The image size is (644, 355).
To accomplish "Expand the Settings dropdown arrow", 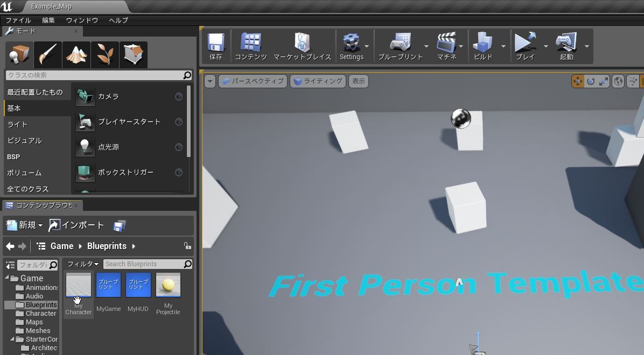I will [x=367, y=46].
